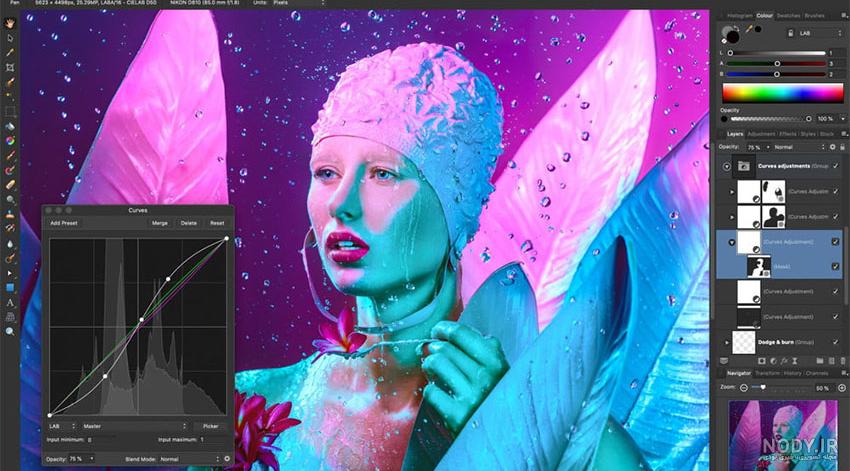Uncheck selected Curves Adjustment layer visibility
The width and height of the screenshot is (850, 471).
point(835,242)
